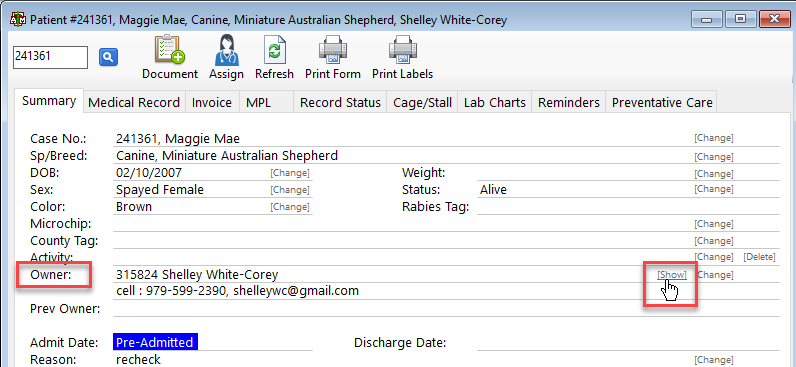Click the Print Form printer icon
The image size is (796, 367).
[333, 50]
